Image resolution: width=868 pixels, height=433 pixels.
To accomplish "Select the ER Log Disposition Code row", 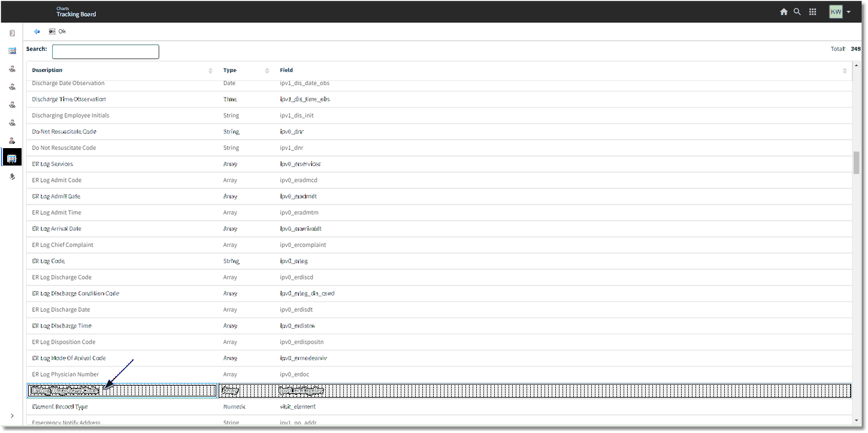I will (439, 342).
